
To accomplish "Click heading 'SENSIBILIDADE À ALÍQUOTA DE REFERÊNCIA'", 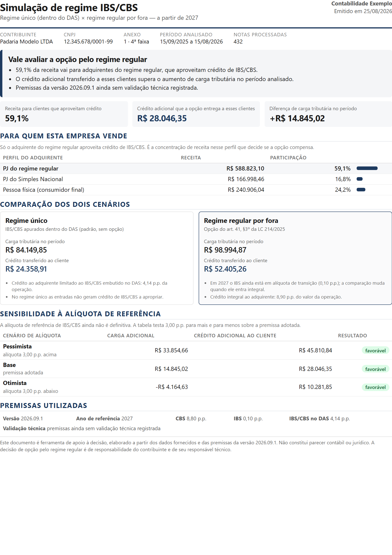I will click(x=80, y=314).
